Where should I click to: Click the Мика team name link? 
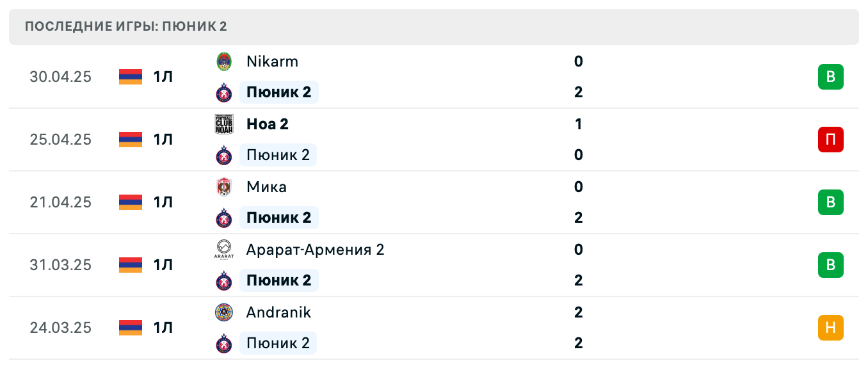click(266, 187)
